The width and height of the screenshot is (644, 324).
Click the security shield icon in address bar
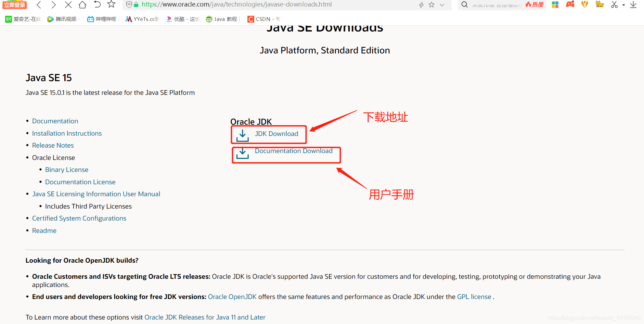pos(129,4)
